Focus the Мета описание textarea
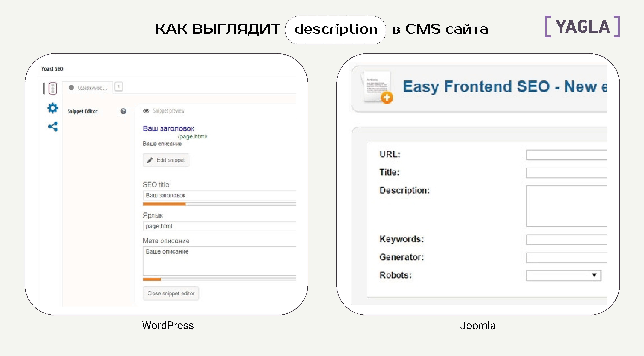The height and width of the screenshot is (356, 644). coord(219,261)
